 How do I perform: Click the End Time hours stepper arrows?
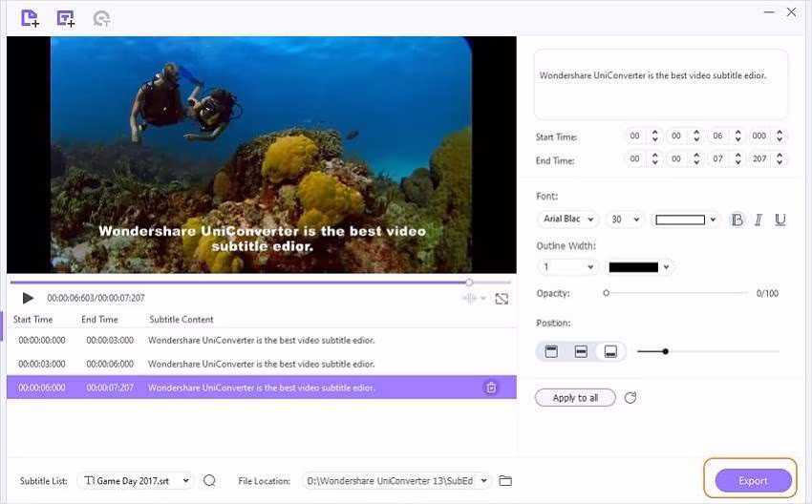[x=655, y=158]
